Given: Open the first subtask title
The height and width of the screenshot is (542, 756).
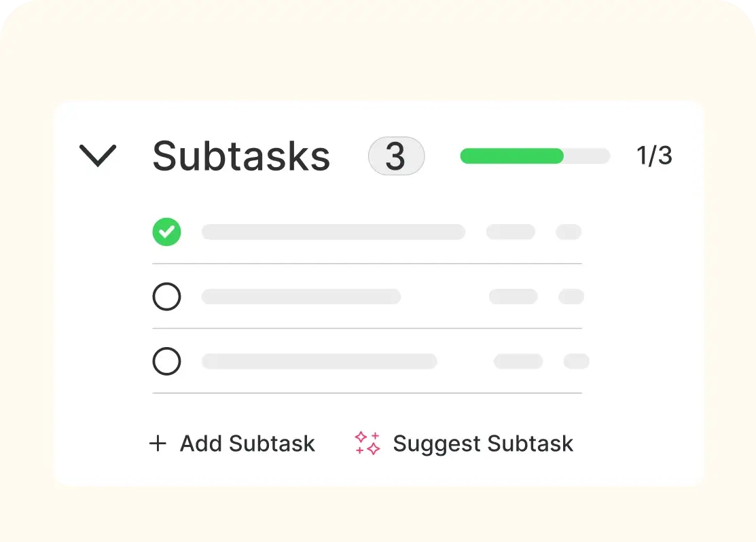Looking at the screenshot, I should [333, 232].
